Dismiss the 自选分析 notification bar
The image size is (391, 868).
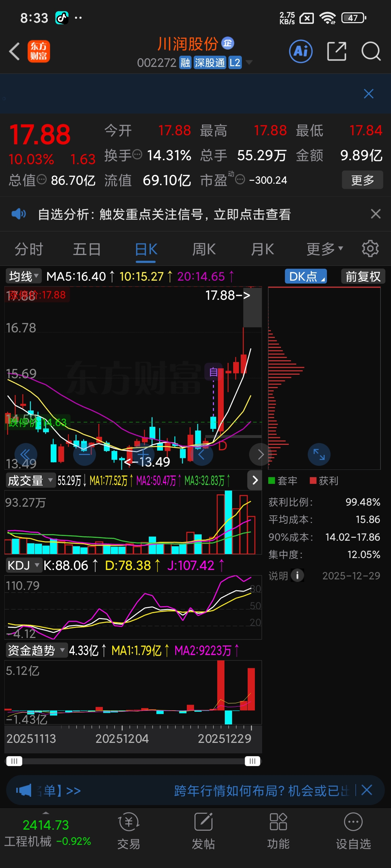[x=376, y=214]
